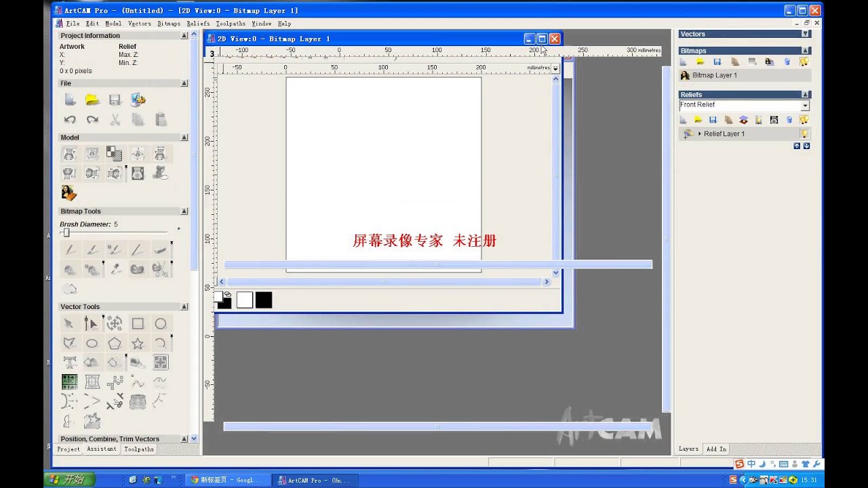Collapse the Model section
The image size is (868, 488).
click(x=184, y=138)
